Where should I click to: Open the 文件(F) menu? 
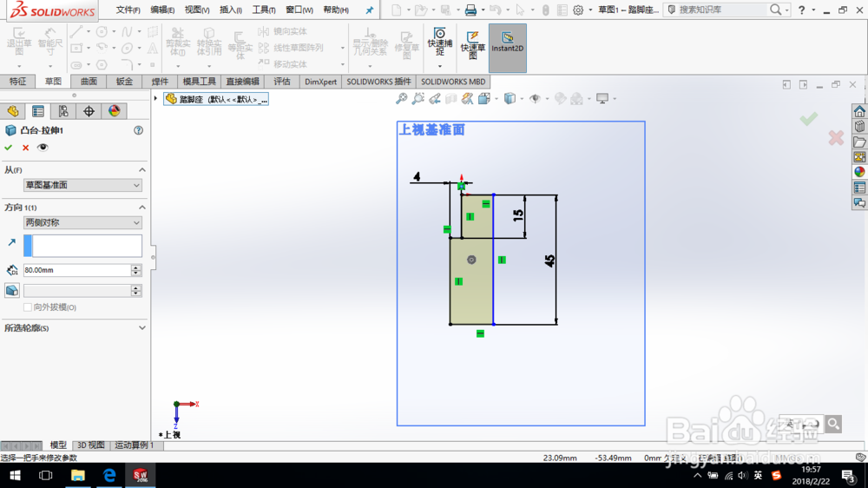pyautogui.click(x=128, y=10)
